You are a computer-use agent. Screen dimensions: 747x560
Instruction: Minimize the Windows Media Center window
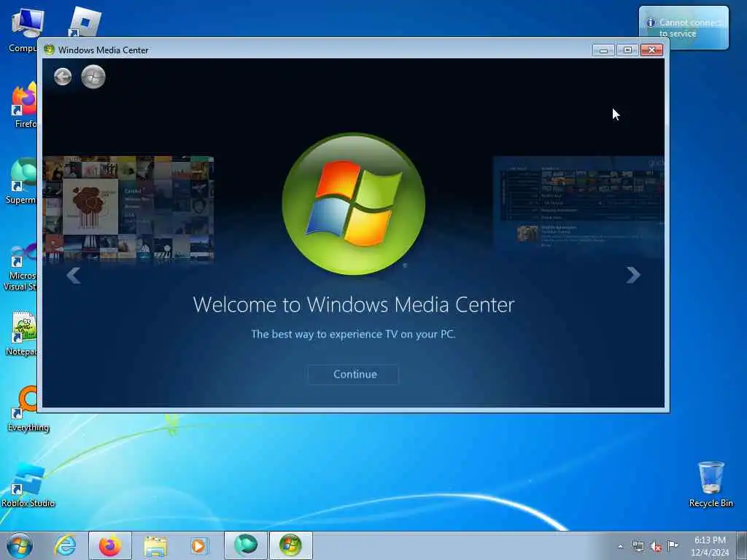tap(603, 50)
